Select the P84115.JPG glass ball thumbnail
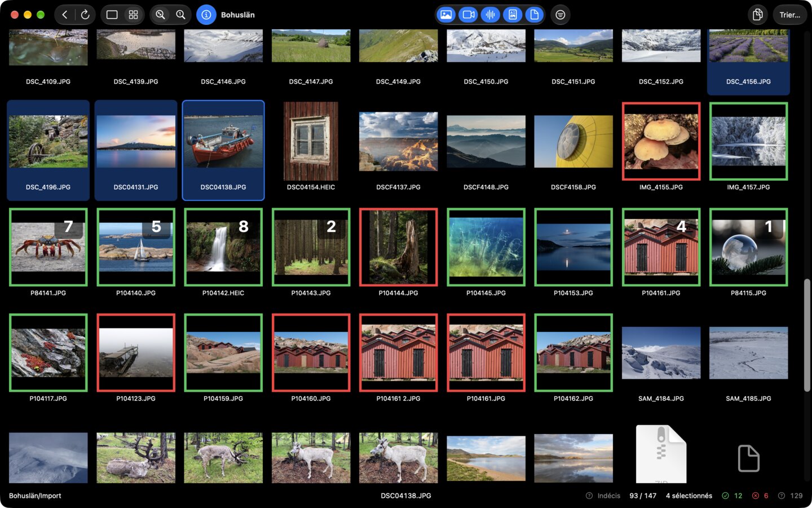The width and height of the screenshot is (812, 508). click(x=748, y=247)
